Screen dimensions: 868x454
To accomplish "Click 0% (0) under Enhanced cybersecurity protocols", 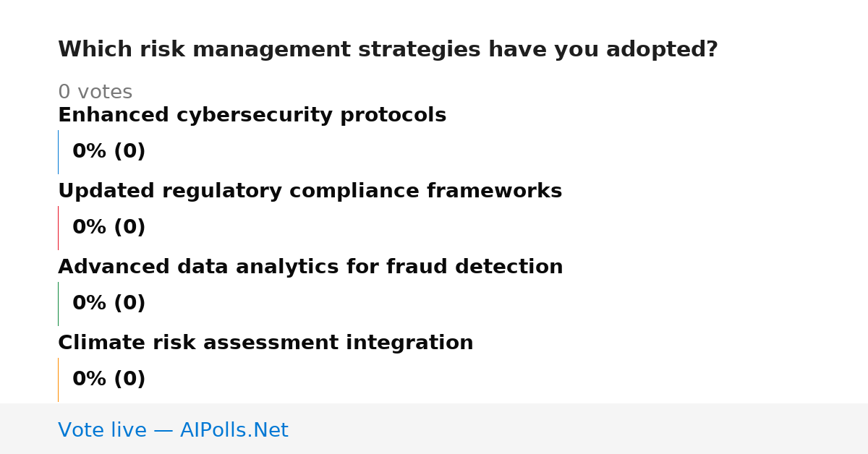I will pyautogui.click(x=109, y=152).
